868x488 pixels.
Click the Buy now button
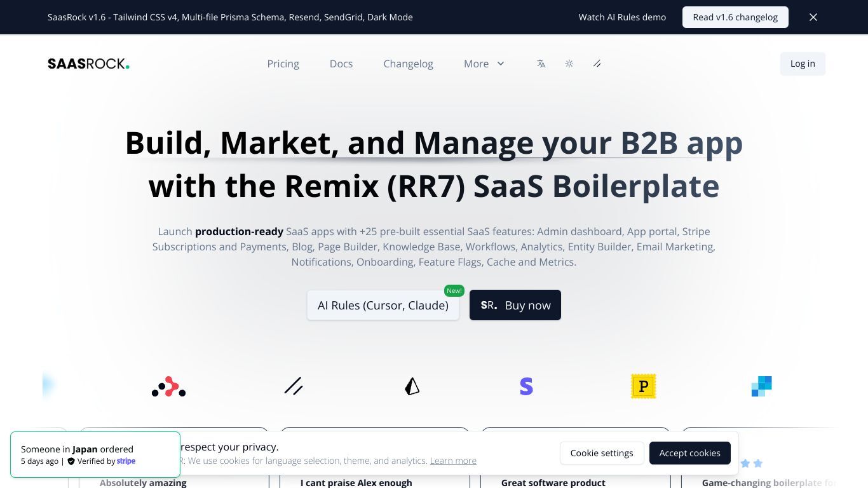coord(515,305)
